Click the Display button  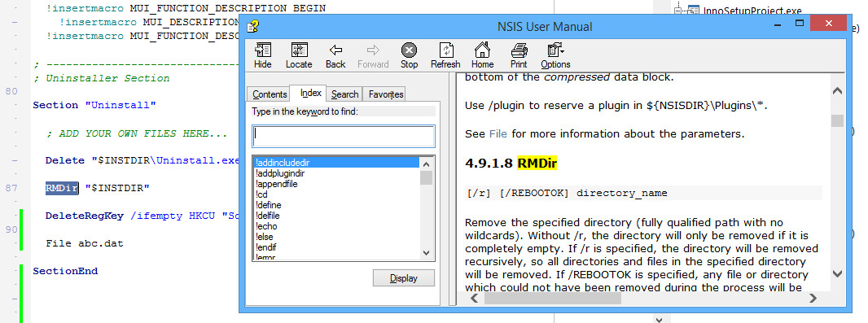pos(404,278)
